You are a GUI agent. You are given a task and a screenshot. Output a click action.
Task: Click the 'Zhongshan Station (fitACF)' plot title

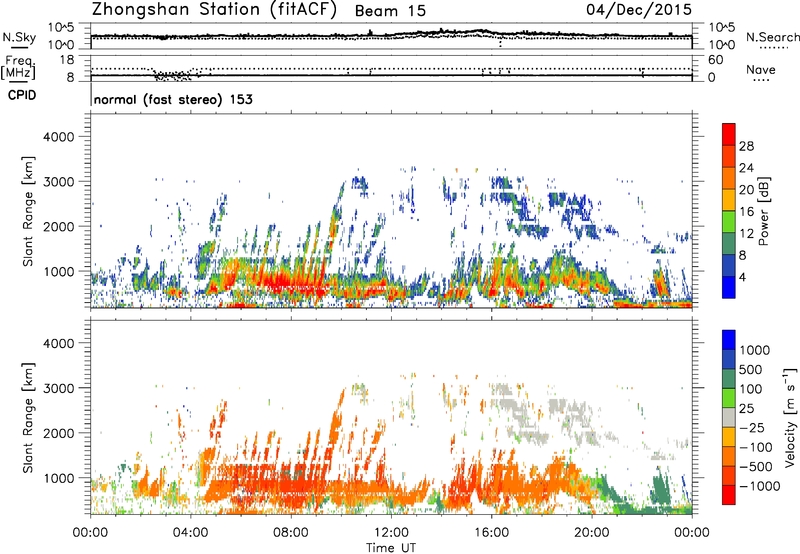point(214,10)
